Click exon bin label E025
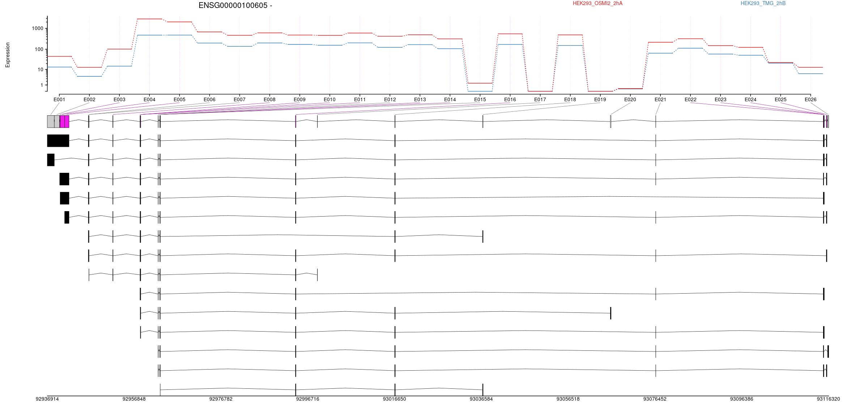 pyautogui.click(x=780, y=99)
